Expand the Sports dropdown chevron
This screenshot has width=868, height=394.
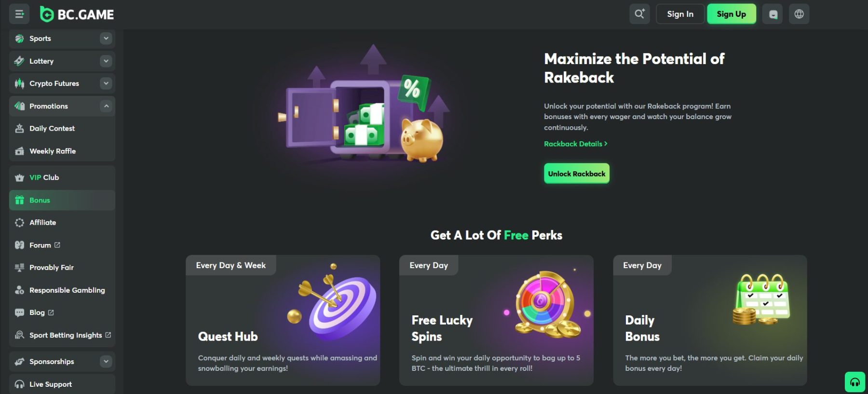coord(106,38)
